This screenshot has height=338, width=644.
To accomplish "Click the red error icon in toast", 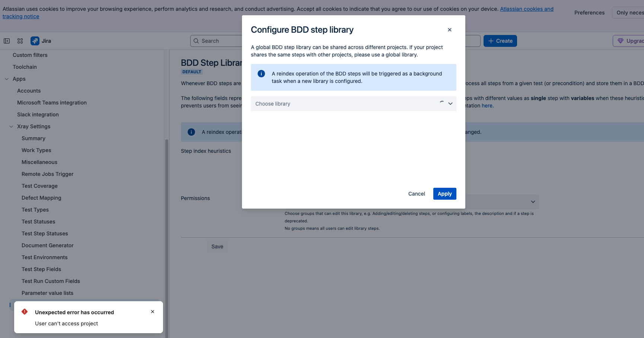I will (25, 312).
